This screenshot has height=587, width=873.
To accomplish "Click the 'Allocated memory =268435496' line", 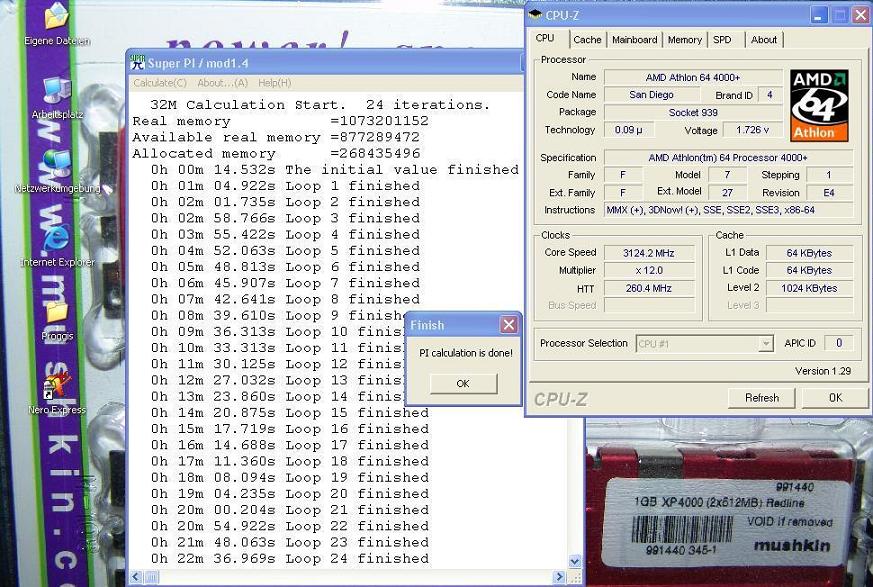I will point(276,153).
